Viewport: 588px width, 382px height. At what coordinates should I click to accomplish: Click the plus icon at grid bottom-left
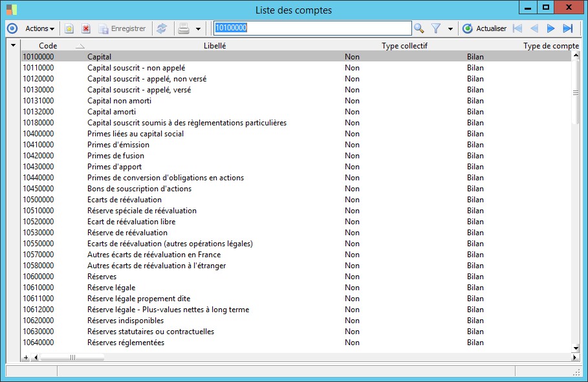tap(26, 357)
